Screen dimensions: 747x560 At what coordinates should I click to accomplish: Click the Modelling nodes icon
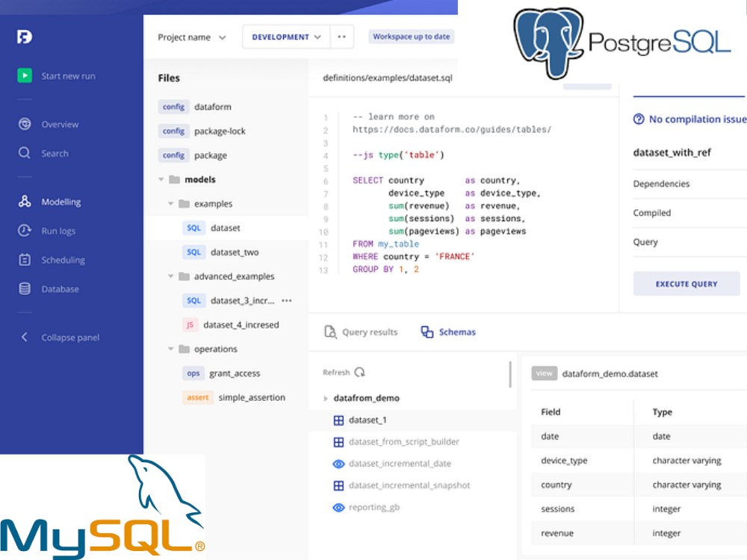tap(25, 202)
